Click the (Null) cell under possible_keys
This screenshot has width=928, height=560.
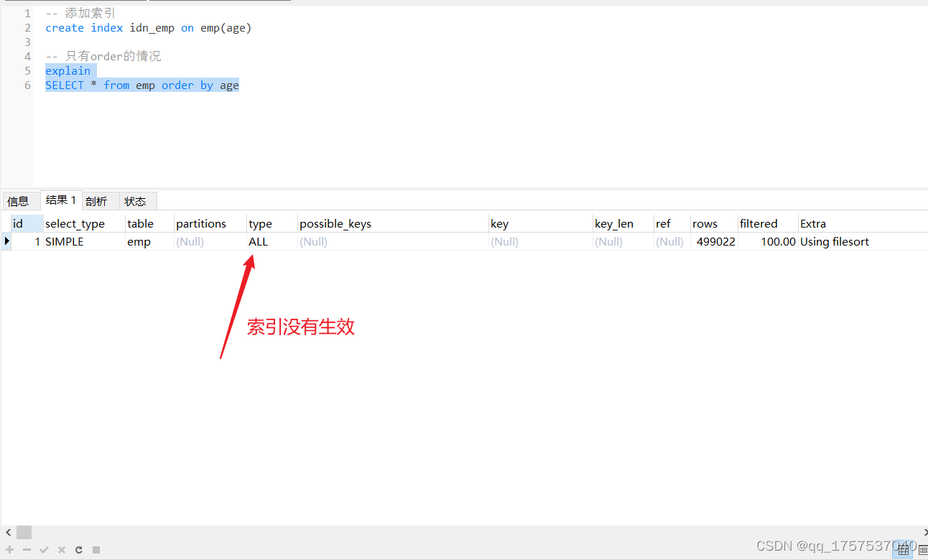tap(393, 242)
